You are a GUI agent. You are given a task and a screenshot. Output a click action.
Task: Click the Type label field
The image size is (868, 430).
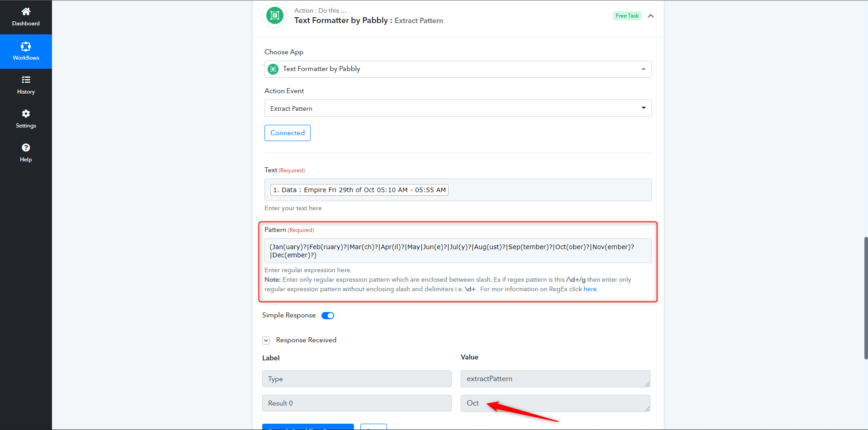[x=357, y=379]
